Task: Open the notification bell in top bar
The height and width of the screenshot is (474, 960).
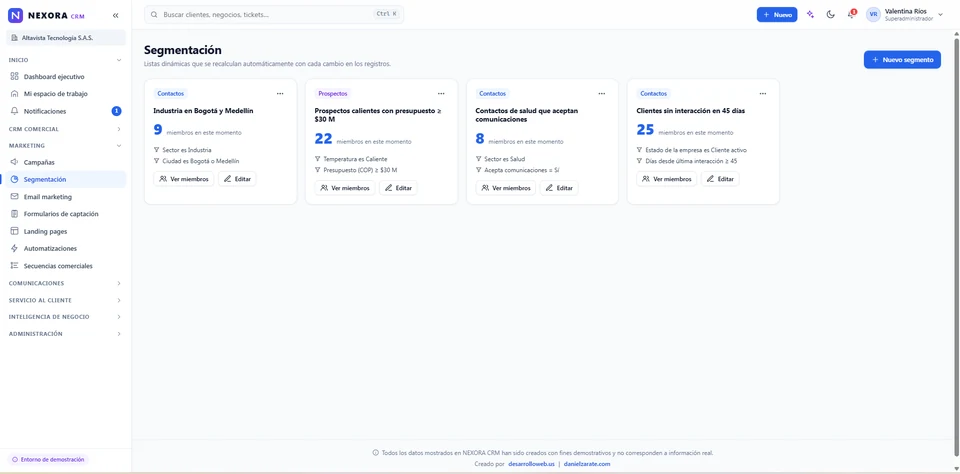Action: [x=851, y=15]
